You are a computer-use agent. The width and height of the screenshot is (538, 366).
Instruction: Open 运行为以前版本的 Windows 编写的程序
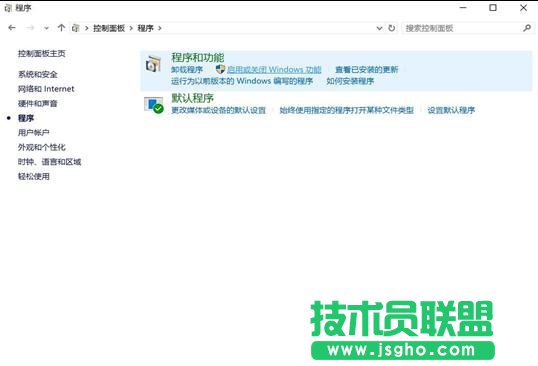[x=242, y=81]
